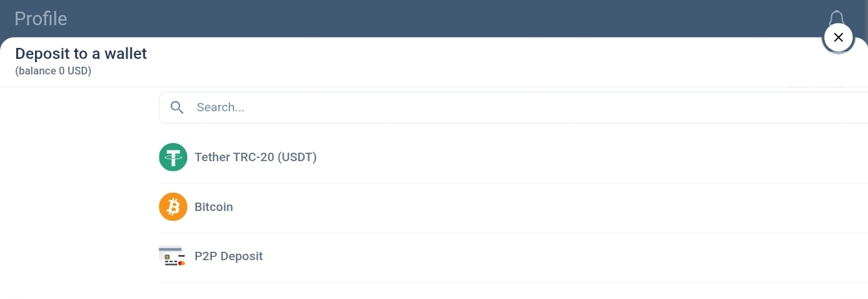
Task: Click the balance 0 USD text
Action: pos(53,71)
